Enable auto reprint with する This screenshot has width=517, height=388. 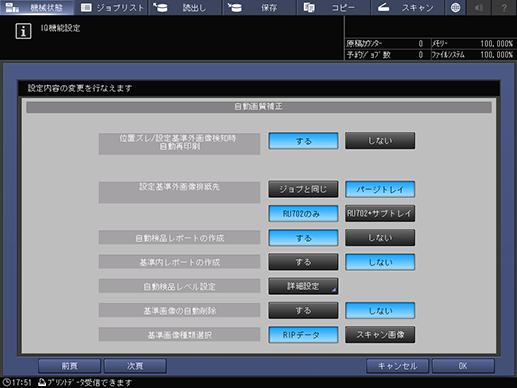coord(303,141)
